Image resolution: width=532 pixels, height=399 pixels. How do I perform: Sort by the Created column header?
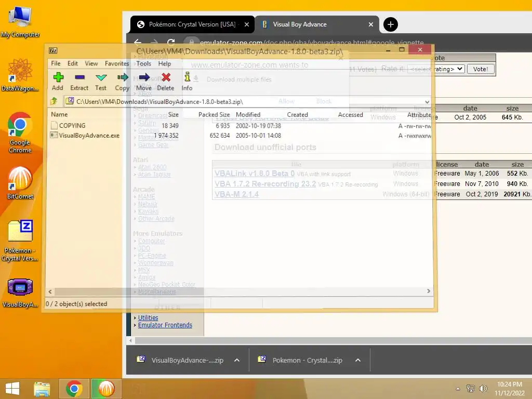click(297, 115)
